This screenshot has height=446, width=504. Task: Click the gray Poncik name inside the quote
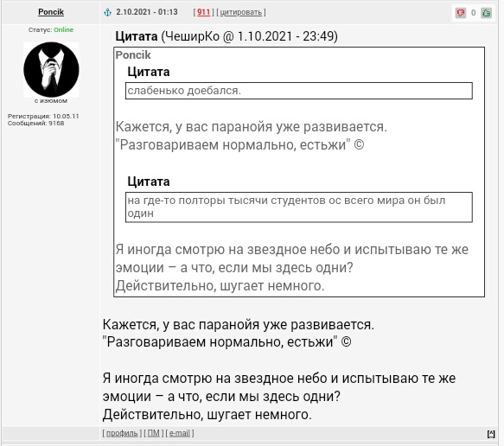(133, 55)
